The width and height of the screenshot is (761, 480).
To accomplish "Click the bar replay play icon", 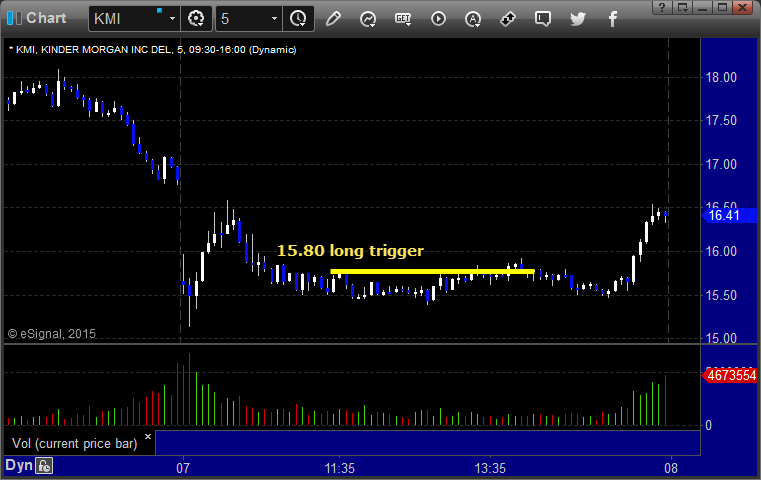I will click(x=438, y=19).
